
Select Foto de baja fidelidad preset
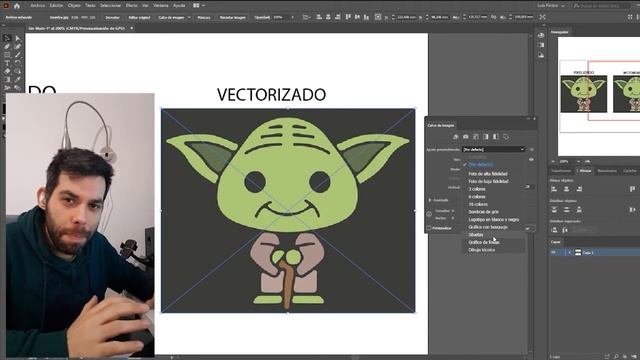488,181
